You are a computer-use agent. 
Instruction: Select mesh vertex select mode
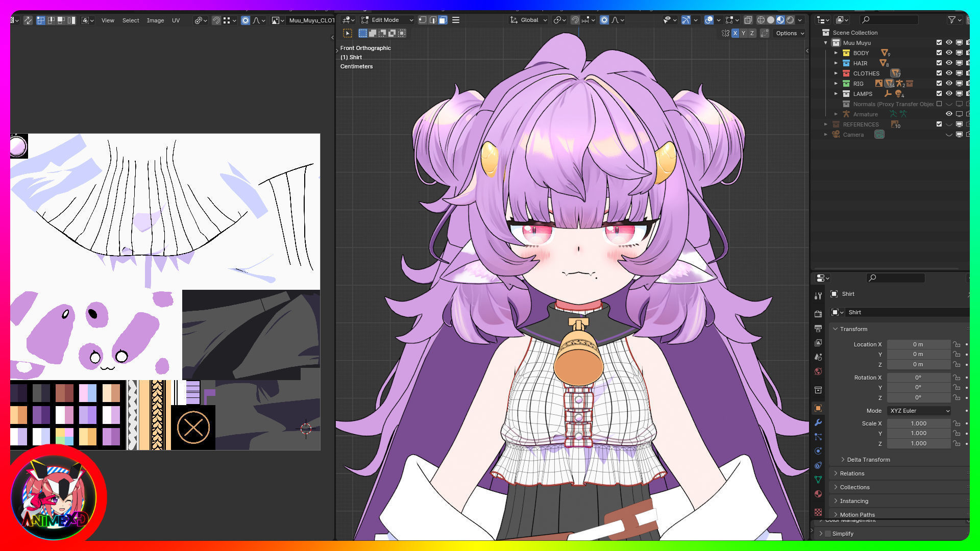[423, 20]
